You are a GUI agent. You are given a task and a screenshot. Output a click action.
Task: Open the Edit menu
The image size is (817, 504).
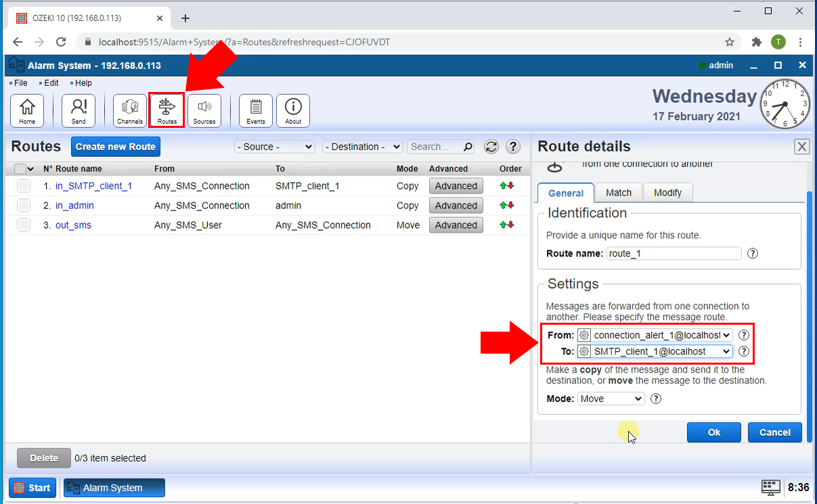coord(51,83)
